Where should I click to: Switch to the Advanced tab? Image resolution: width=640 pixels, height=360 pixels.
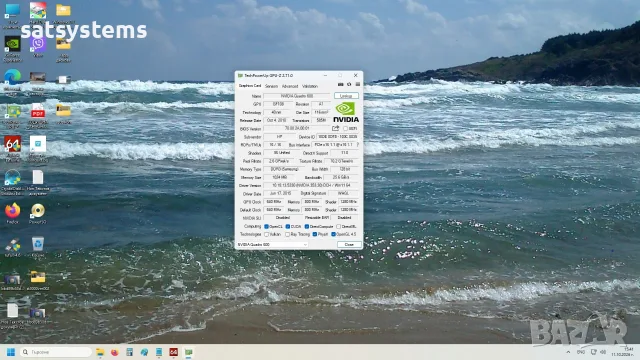click(290, 86)
